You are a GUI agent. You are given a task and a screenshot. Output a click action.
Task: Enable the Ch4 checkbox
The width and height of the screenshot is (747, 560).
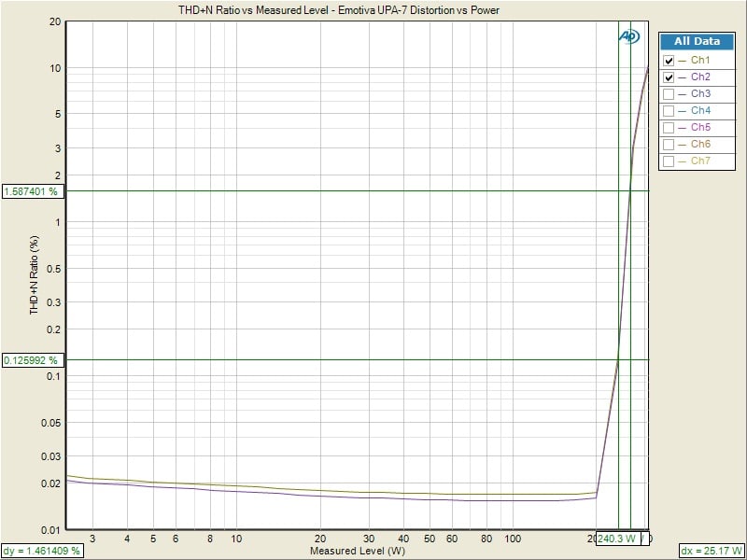(x=669, y=110)
